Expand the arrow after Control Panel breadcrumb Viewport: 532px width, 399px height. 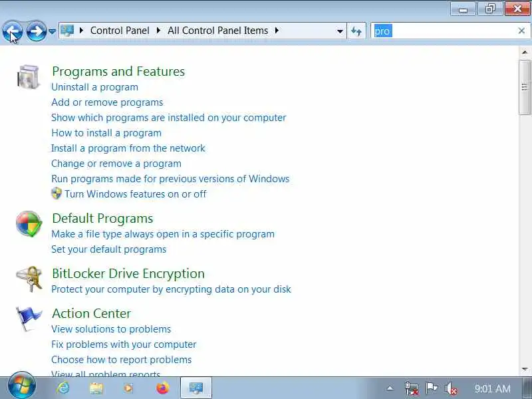pyautogui.click(x=158, y=31)
